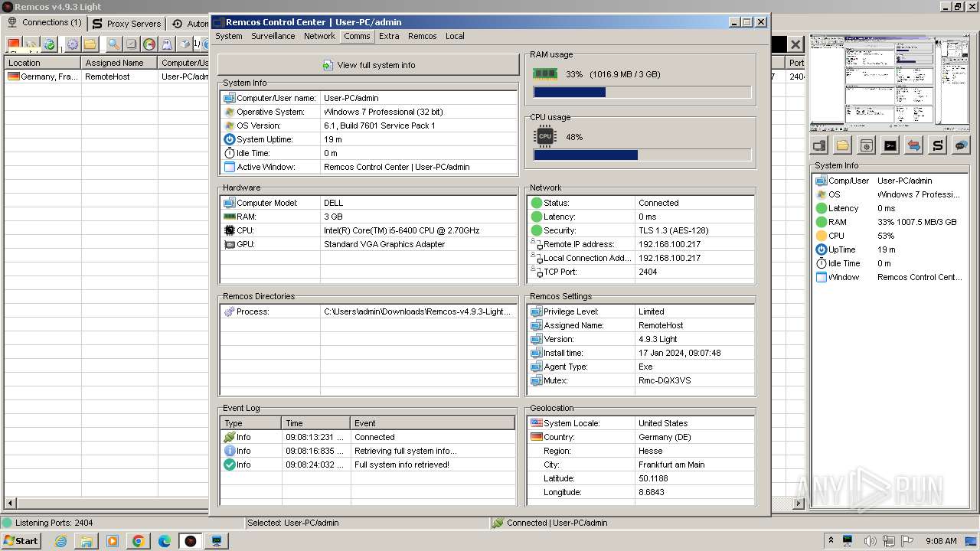
Task: Open Google Chrome from the taskbar
Action: (x=139, y=541)
